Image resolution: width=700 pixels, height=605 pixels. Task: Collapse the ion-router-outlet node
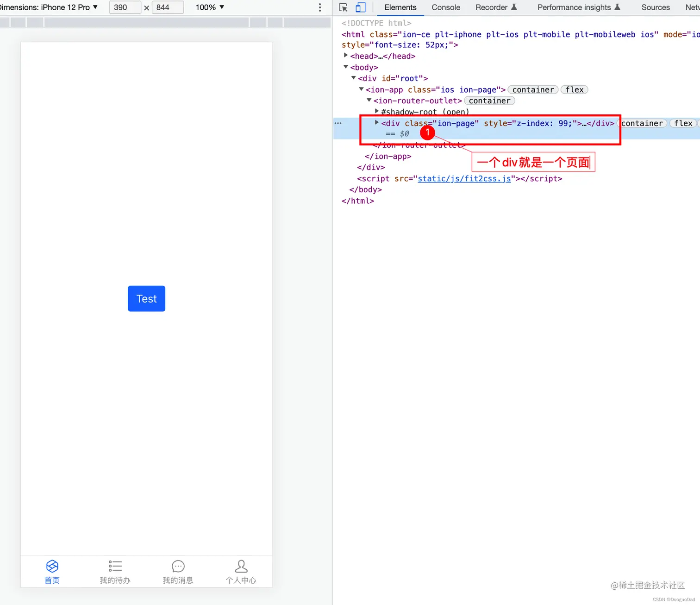coord(369,100)
